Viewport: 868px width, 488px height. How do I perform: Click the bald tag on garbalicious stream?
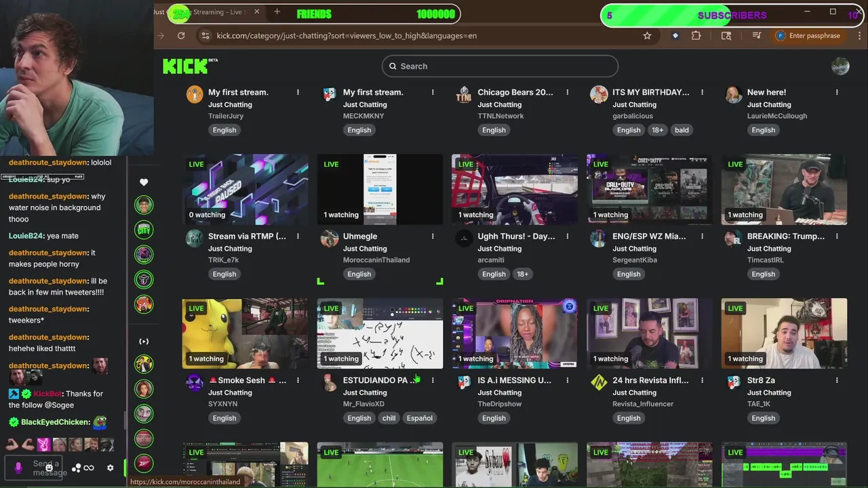point(682,130)
